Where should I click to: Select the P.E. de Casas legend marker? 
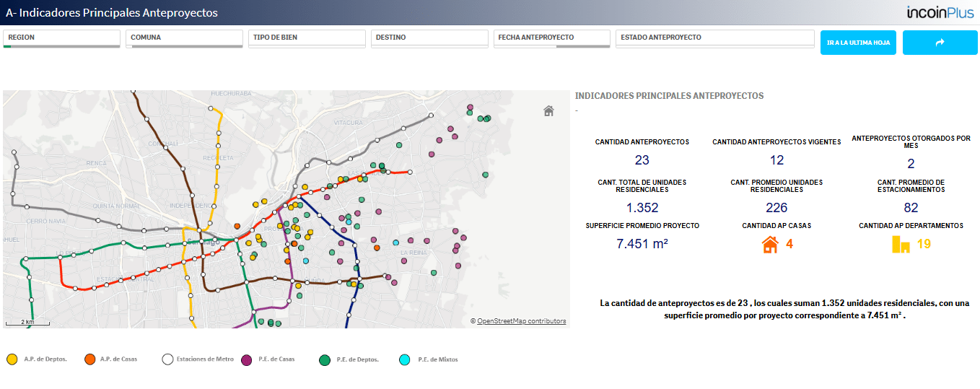[246, 359]
